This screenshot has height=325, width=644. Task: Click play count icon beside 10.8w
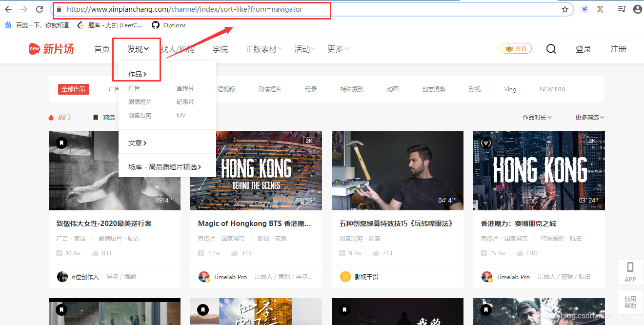(59, 253)
